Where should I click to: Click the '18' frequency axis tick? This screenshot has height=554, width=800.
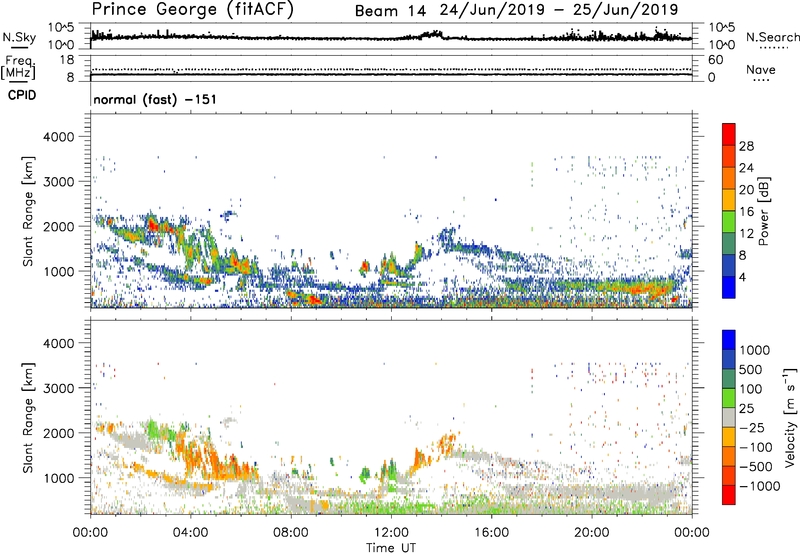[x=66, y=60]
